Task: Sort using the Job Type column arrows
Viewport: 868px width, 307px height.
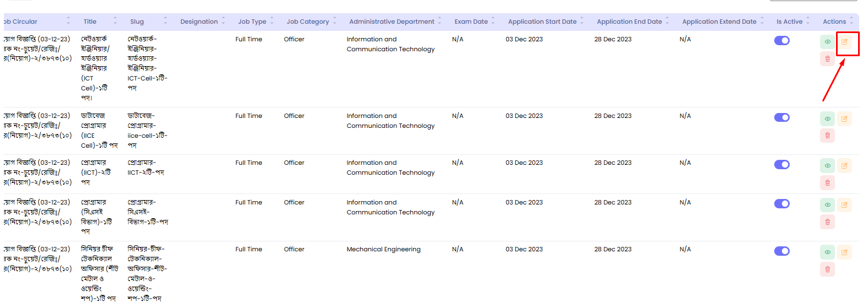Action: click(x=272, y=21)
